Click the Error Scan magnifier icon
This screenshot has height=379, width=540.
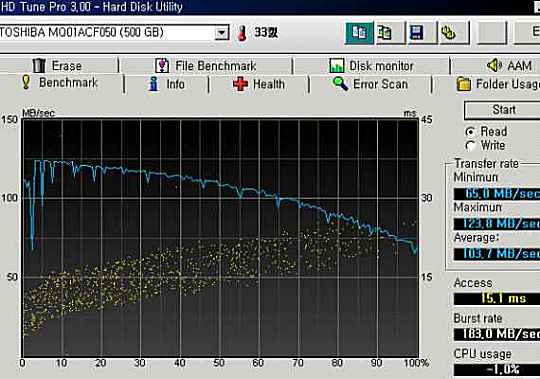(340, 84)
